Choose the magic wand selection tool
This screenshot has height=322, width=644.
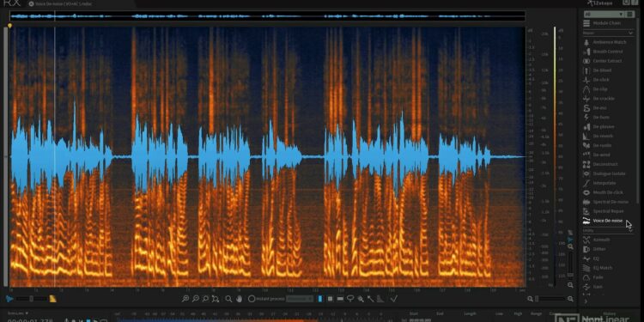coord(370,299)
